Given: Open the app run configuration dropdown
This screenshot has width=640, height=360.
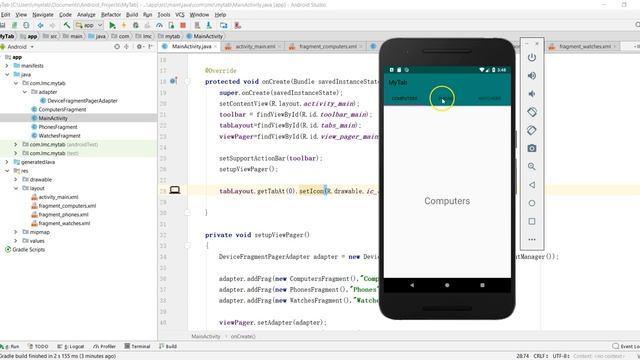Looking at the screenshot, I should point(89,25).
